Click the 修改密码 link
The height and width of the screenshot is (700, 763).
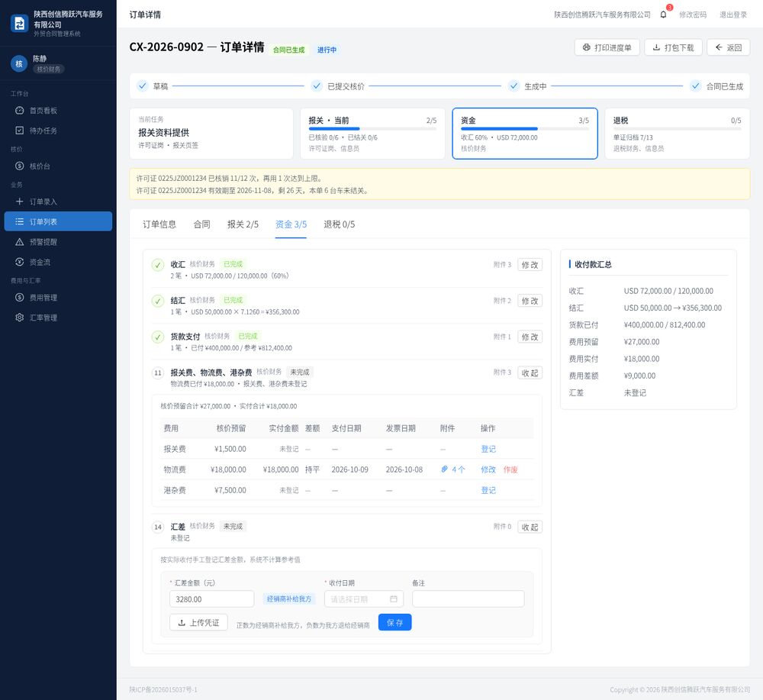693,15
